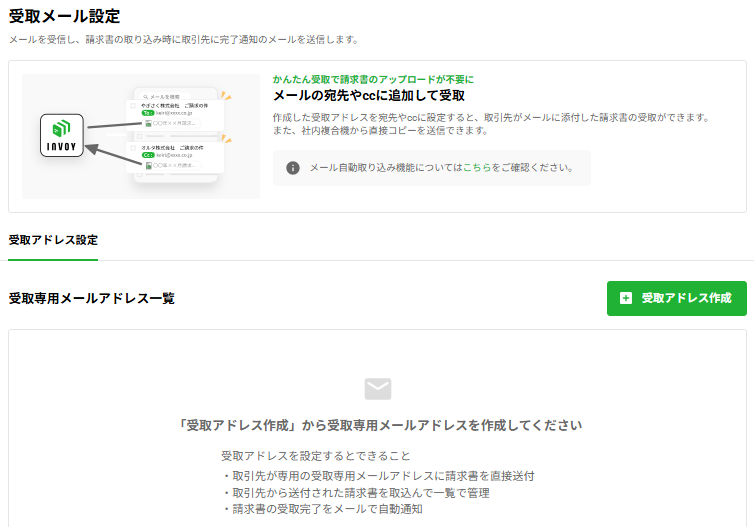Click the mail illustration thumbnail
The height and width of the screenshot is (527, 754).
(141, 136)
